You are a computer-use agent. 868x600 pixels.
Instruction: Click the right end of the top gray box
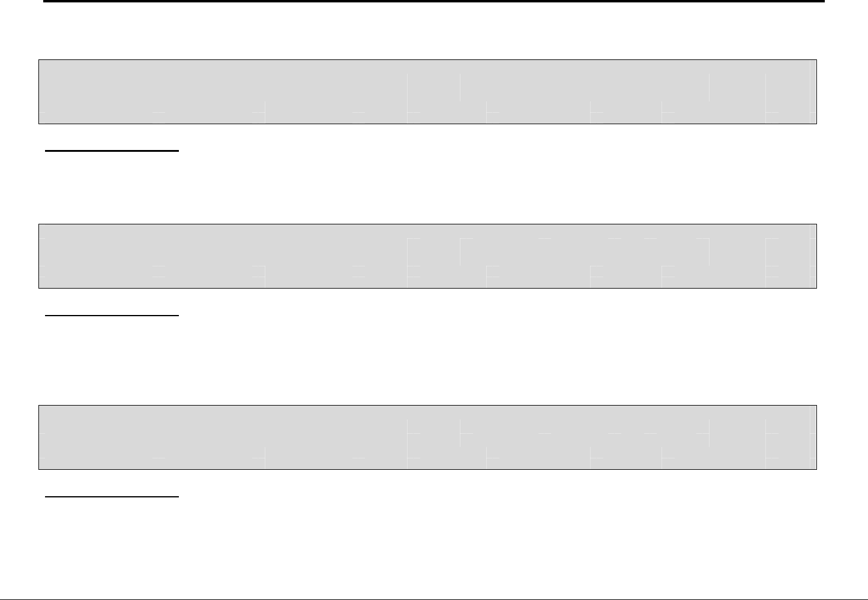pyautogui.click(x=812, y=92)
